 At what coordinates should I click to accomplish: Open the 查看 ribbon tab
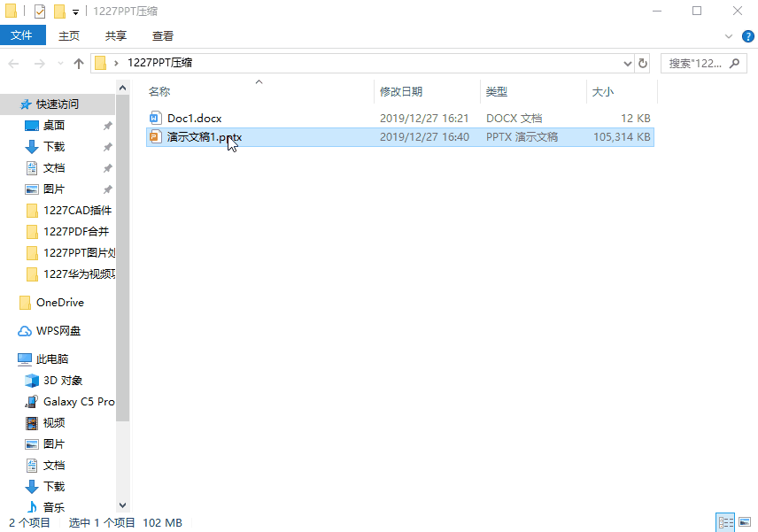[x=162, y=36]
